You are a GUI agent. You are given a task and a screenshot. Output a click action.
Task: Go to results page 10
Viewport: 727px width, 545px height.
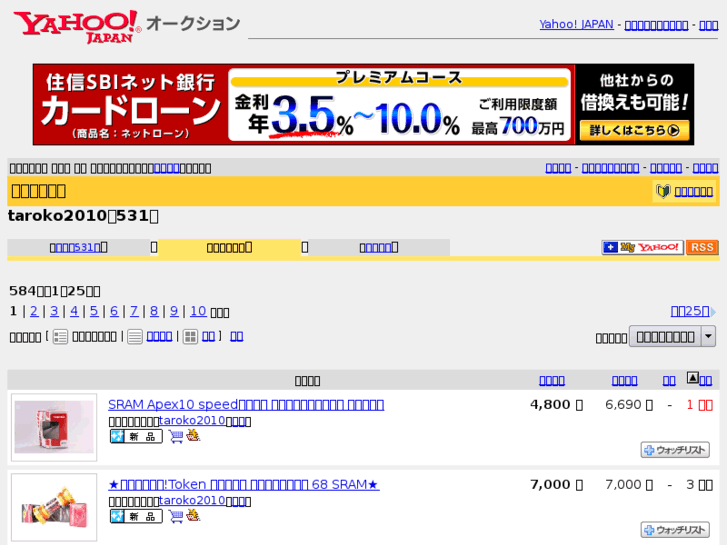[x=198, y=311]
